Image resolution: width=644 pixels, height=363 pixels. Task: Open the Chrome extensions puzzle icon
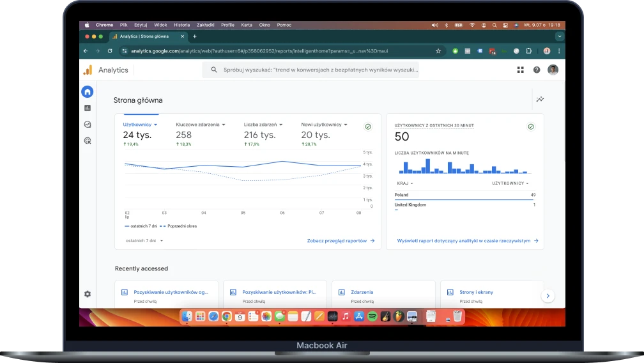528,51
